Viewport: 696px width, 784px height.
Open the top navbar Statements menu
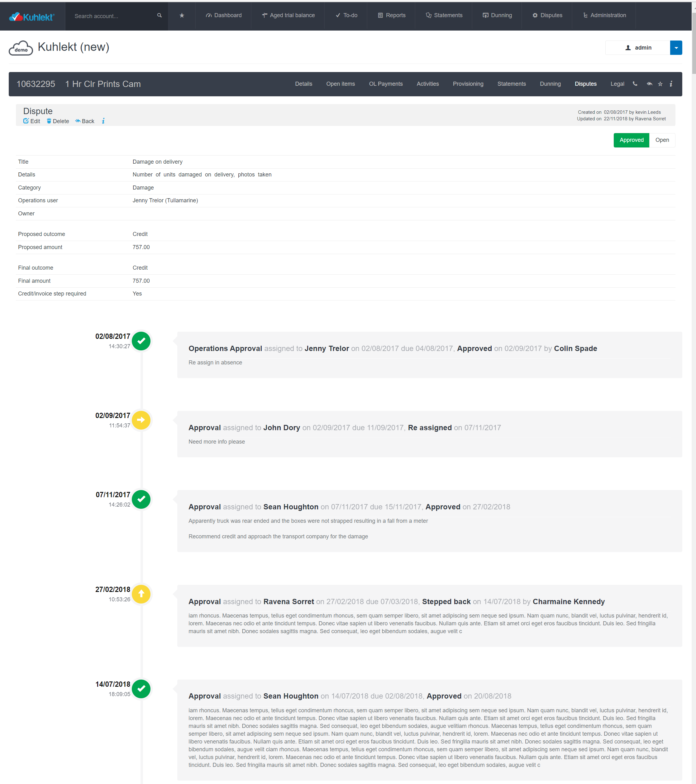point(444,15)
